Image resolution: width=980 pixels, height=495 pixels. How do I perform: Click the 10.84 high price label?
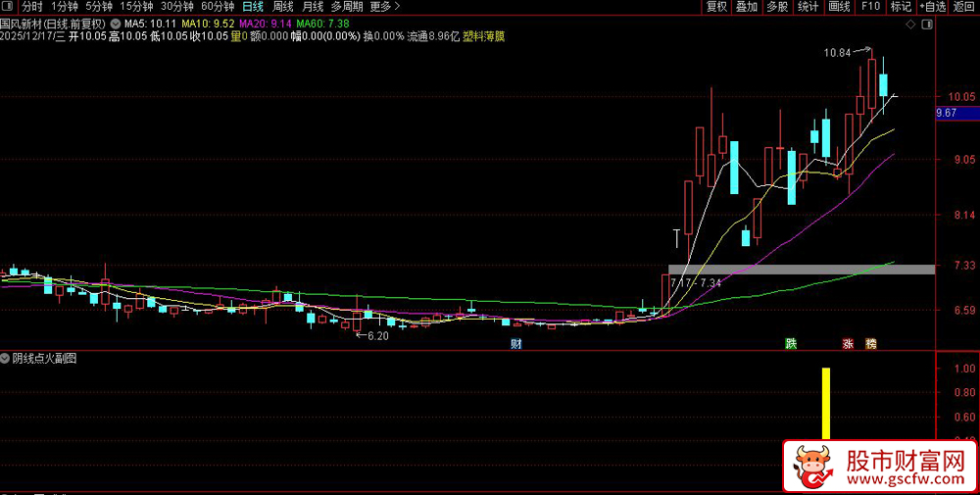[x=837, y=53]
